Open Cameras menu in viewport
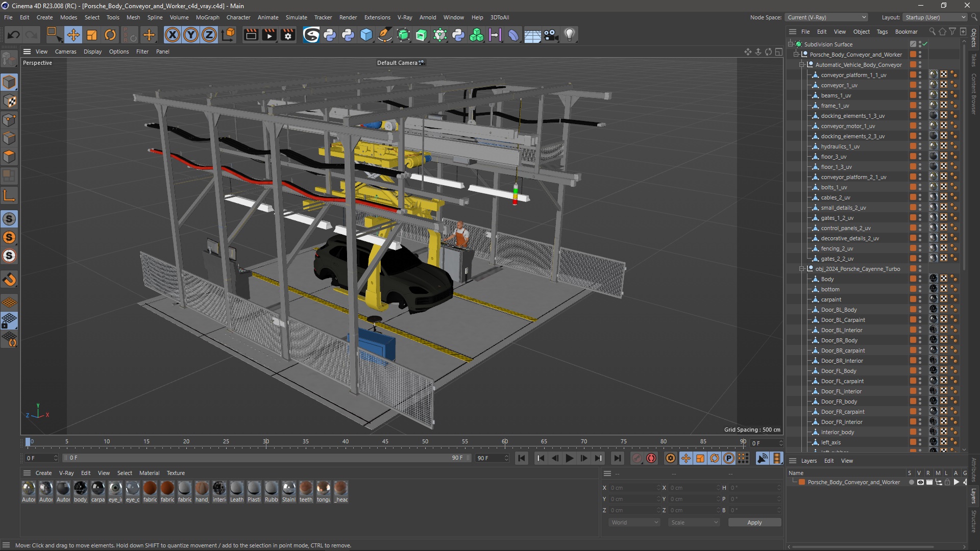The image size is (980, 551). (x=65, y=52)
